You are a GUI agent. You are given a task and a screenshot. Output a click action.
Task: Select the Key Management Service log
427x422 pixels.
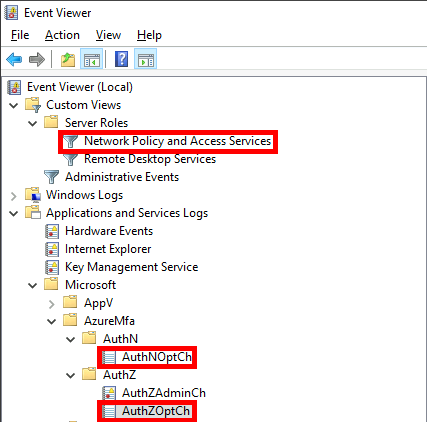pos(132,267)
